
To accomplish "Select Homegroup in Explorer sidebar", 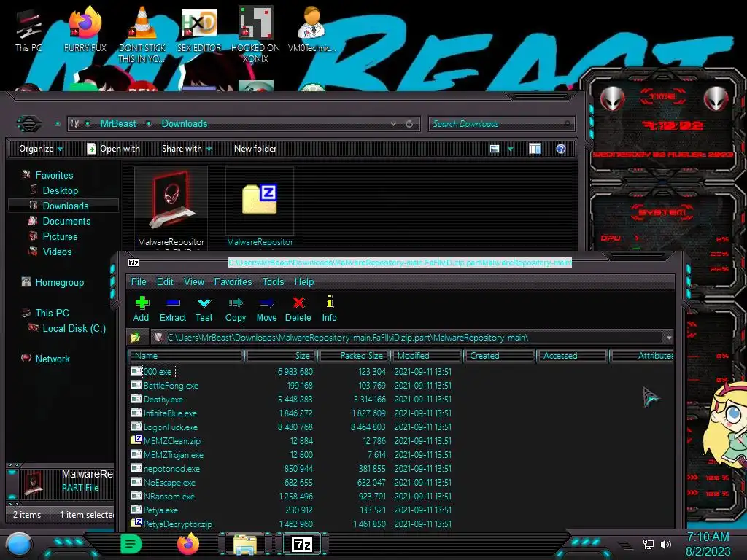I will click(x=59, y=282).
